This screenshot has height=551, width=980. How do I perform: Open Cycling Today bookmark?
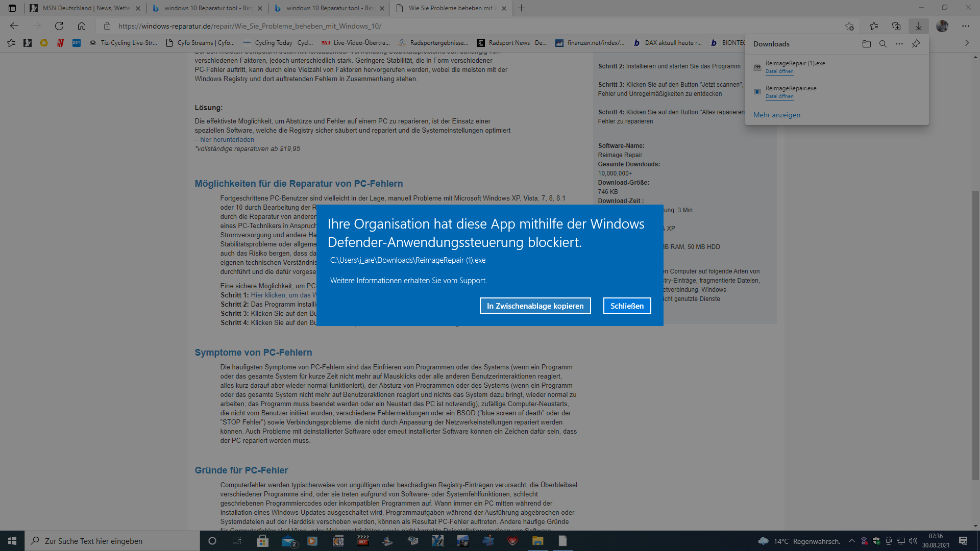278,43
